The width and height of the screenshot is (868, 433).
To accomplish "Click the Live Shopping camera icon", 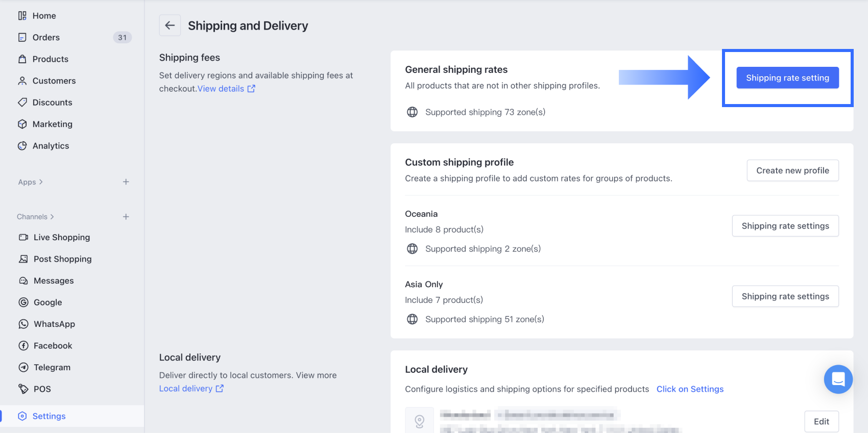I will point(23,237).
